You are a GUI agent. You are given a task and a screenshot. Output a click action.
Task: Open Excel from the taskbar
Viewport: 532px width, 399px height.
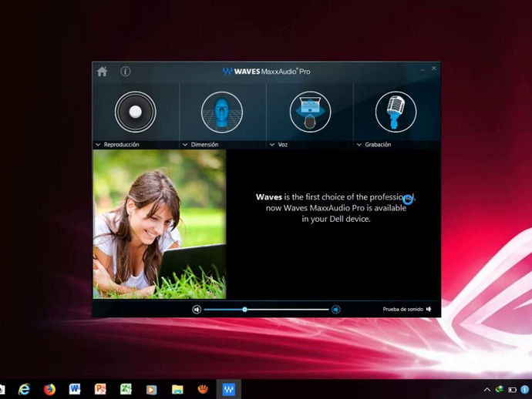(x=126, y=389)
